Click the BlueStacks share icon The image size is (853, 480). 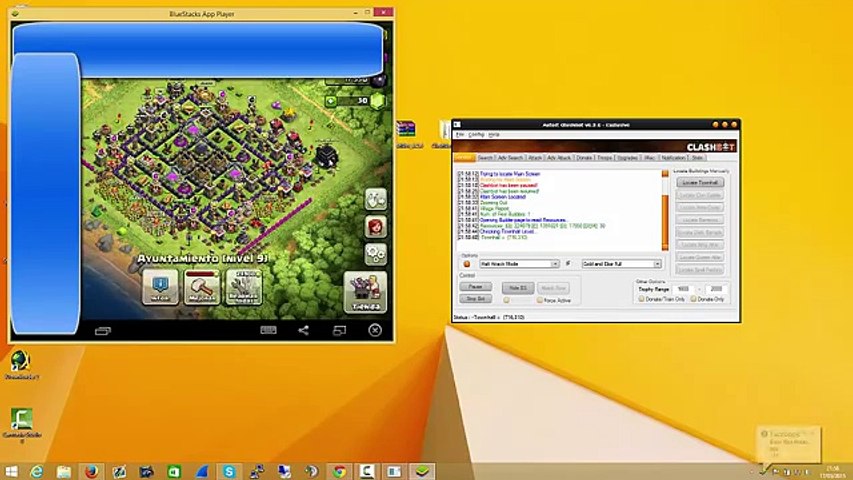pyautogui.click(x=304, y=330)
